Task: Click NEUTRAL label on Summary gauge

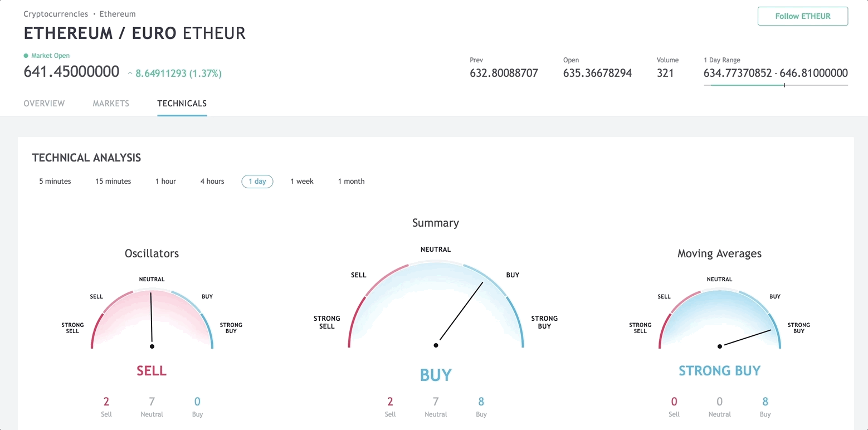Action: point(436,250)
